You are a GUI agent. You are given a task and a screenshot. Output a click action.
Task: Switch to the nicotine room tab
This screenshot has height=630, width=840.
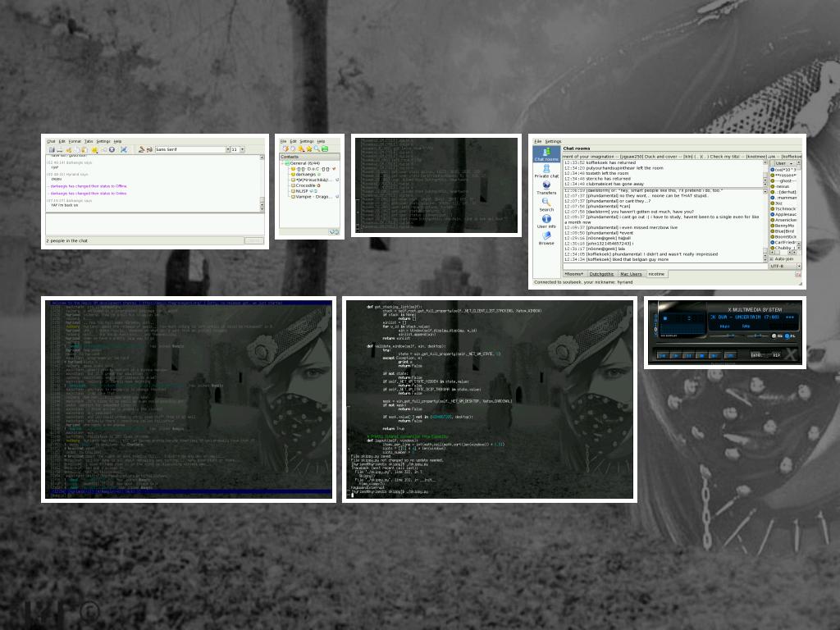[x=657, y=274]
